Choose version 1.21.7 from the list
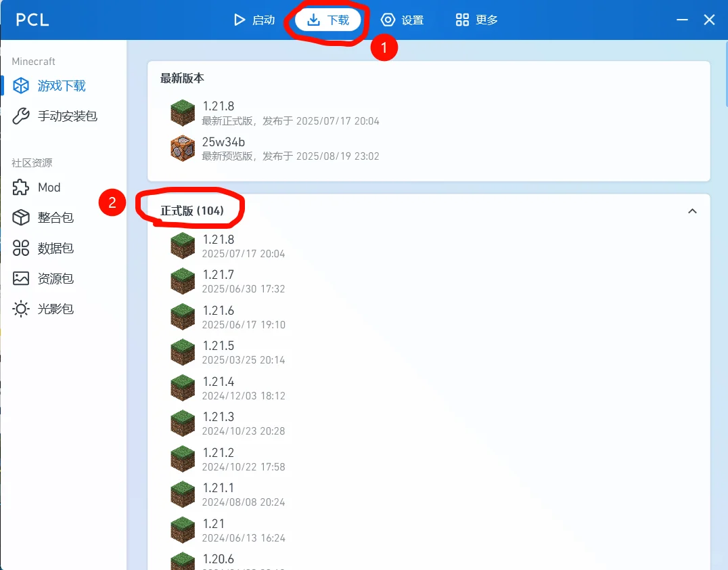The image size is (728, 570). click(x=429, y=282)
